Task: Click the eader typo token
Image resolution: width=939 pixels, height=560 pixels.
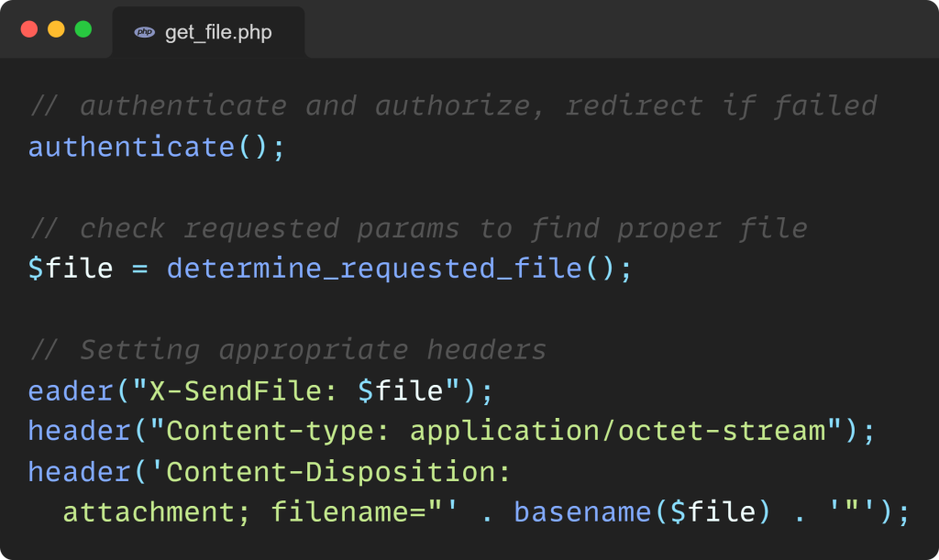Action: pos(68,390)
